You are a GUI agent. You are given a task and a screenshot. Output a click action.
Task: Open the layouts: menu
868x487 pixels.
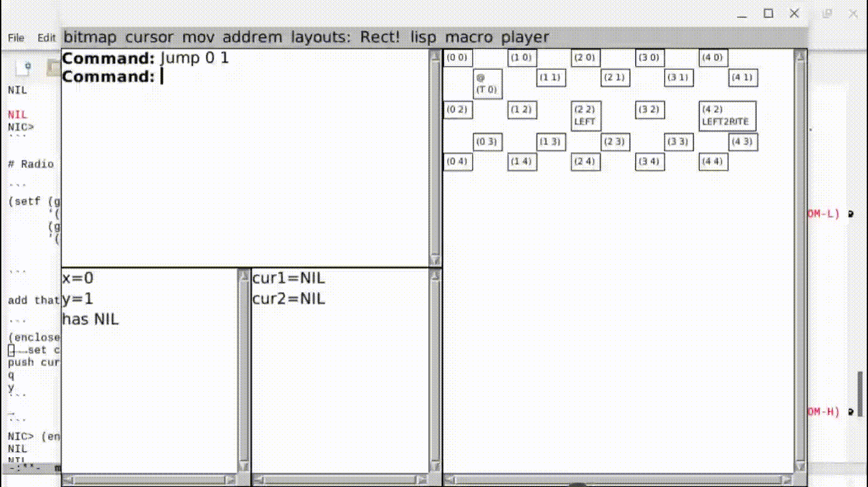pos(321,37)
